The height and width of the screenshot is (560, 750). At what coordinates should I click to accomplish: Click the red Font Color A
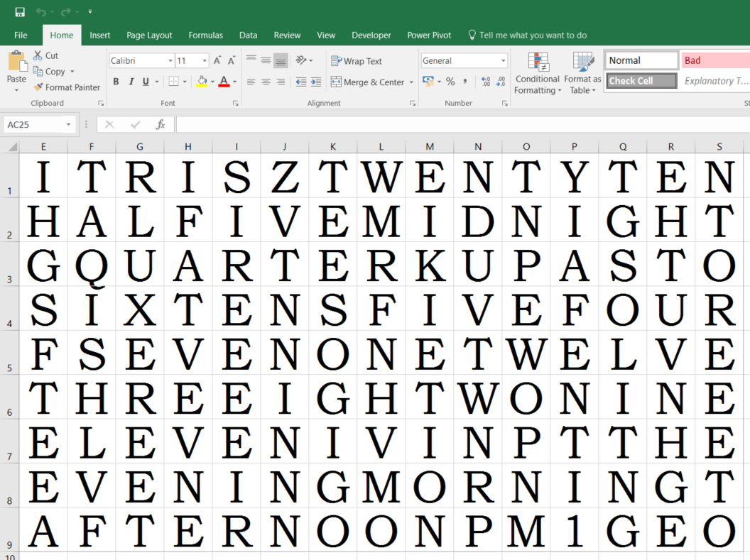(224, 82)
